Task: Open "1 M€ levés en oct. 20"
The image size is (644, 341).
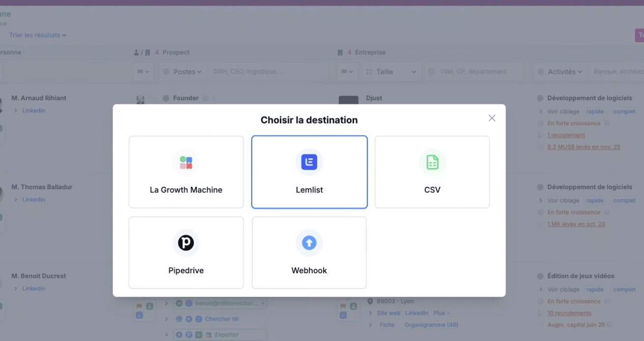Action: click(576, 224)
